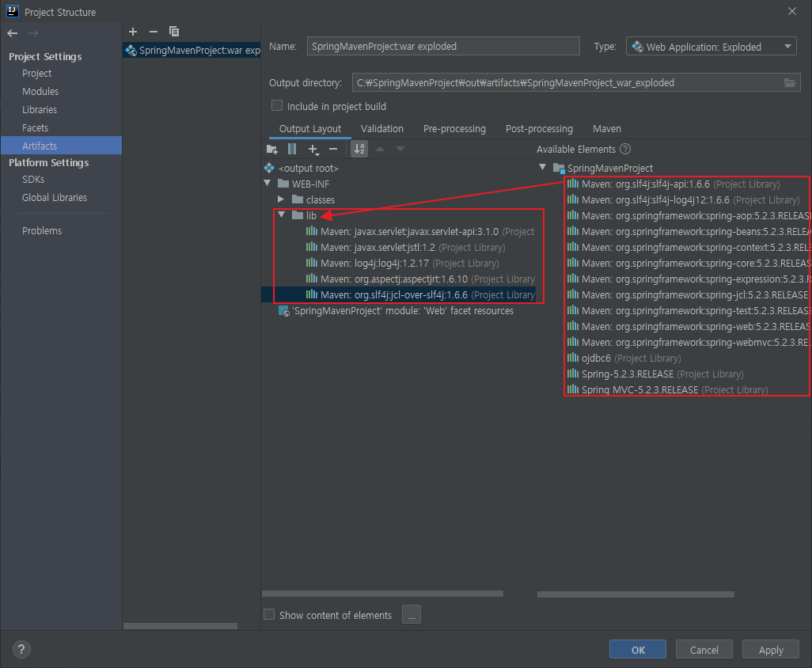Select spring-context available element
The width and height of the screenshot is (812, 668).
[689, 248]
